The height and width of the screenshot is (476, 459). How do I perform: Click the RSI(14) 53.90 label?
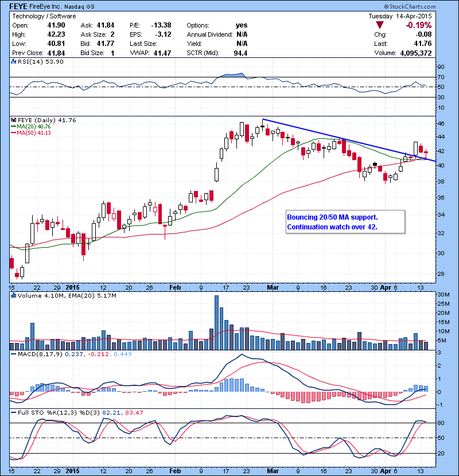[x=41, y=61]
